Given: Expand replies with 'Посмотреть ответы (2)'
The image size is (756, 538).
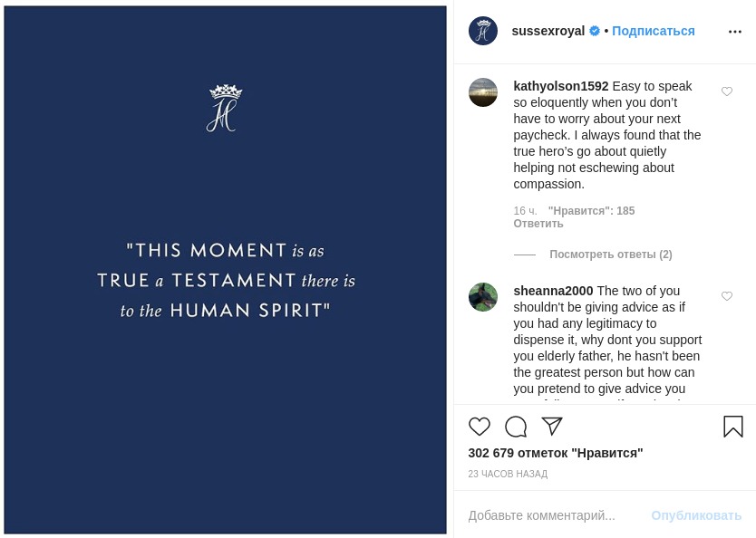Looking at the screenshot, I should 610,255.
